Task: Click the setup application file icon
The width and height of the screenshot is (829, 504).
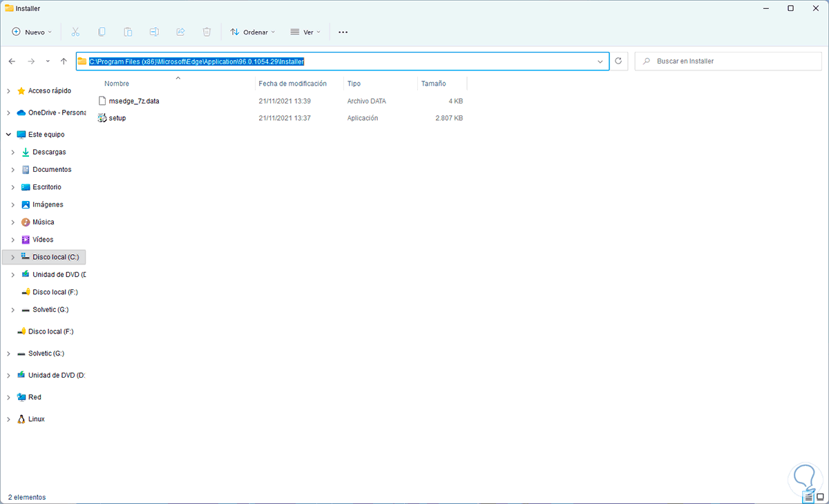Action: [x=103, y=118]
